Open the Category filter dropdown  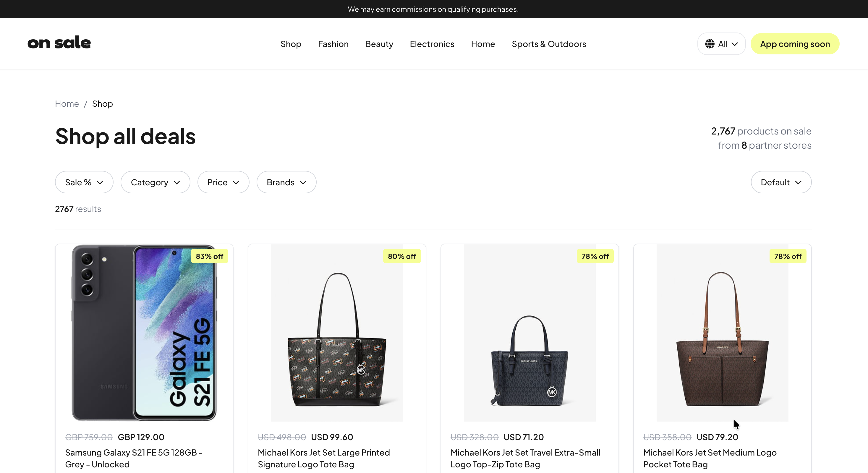155,182
